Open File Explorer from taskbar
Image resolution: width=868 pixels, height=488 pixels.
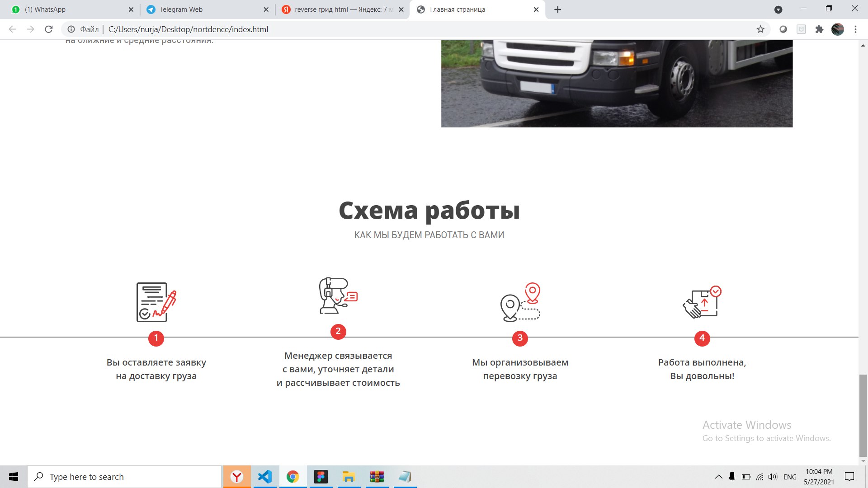tap(349, 477)
